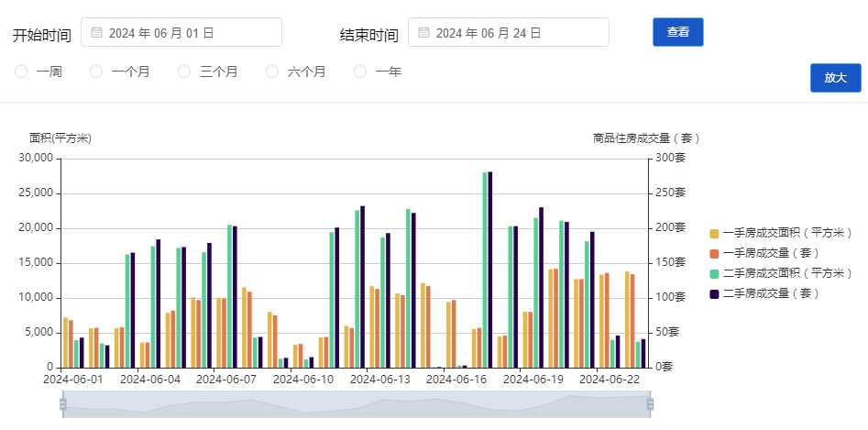
Task: Click the 2024-06-19 x-axis label
Action: coord(533,380)
